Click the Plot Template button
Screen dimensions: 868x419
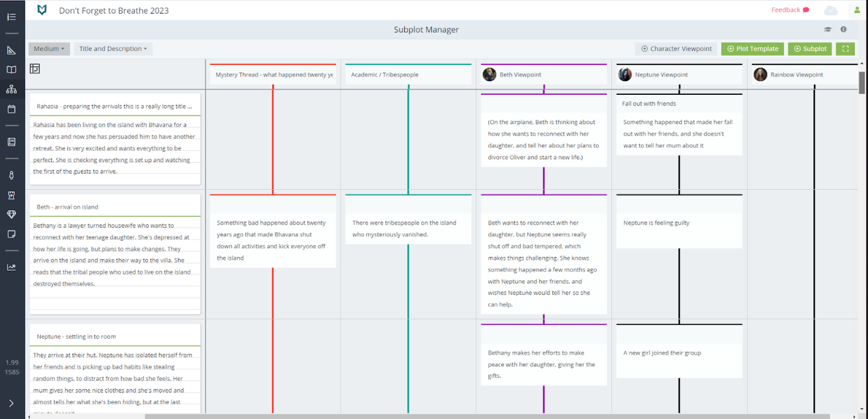coord(752,49)
